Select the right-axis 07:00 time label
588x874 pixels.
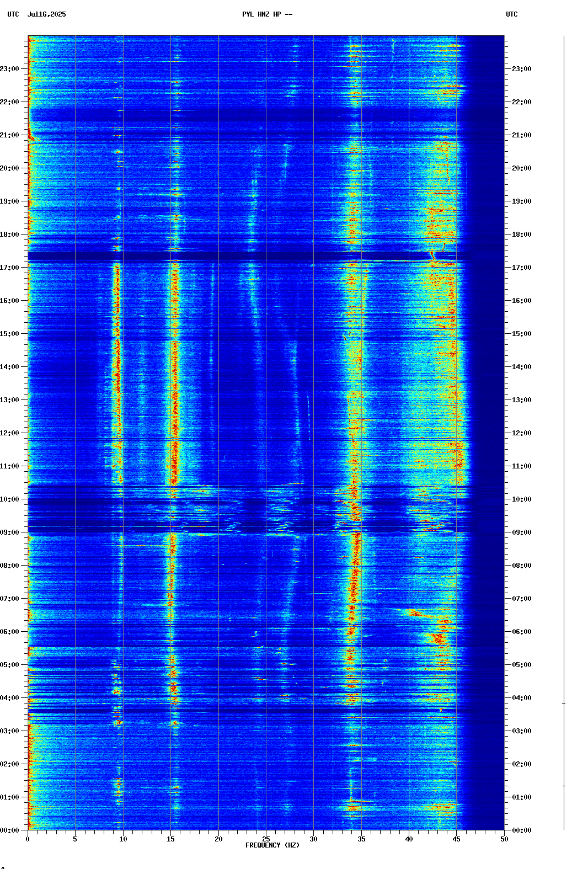522,599
